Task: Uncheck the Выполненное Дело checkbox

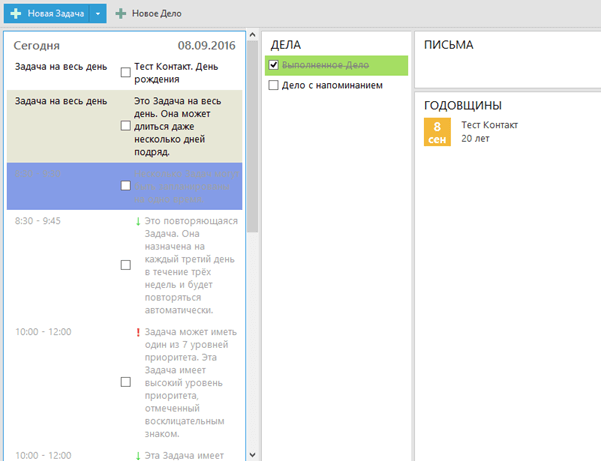Action: (x=273, y=65)
